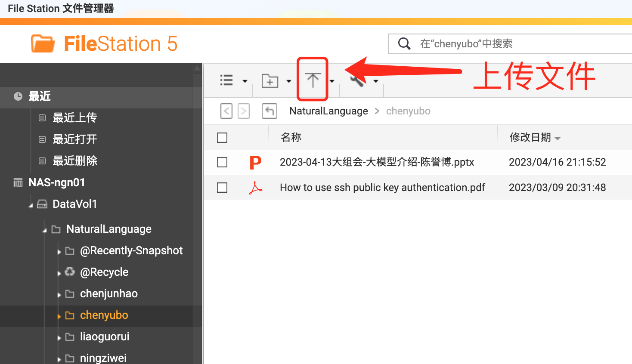
Task: Expand the @Recently-Snapshot tree node
Action: point(59,252)
